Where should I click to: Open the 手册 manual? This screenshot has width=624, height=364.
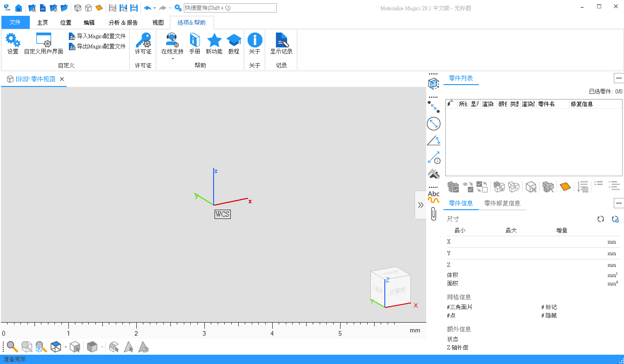coord(195,44)
